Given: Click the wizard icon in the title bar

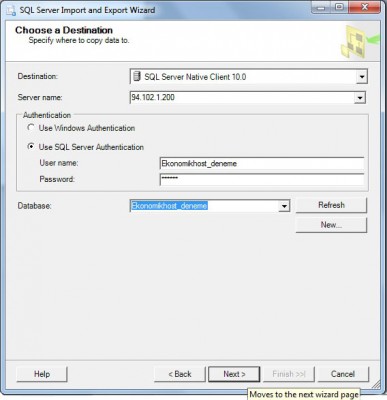Looking at the screenshot, I should coord(10,10).
